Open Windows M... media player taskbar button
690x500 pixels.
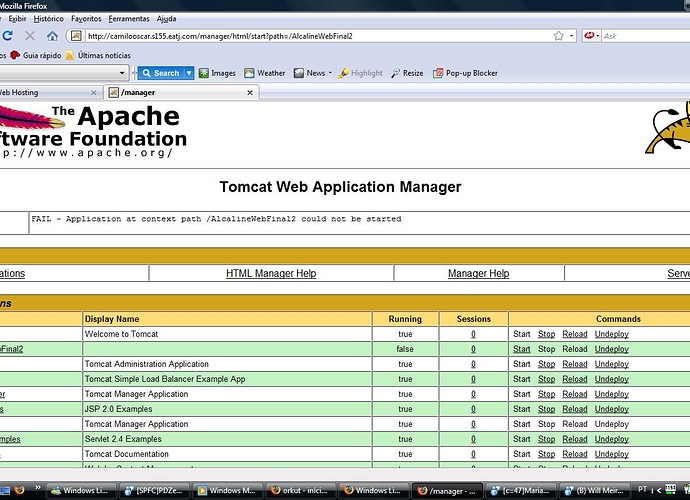[227, 490]
